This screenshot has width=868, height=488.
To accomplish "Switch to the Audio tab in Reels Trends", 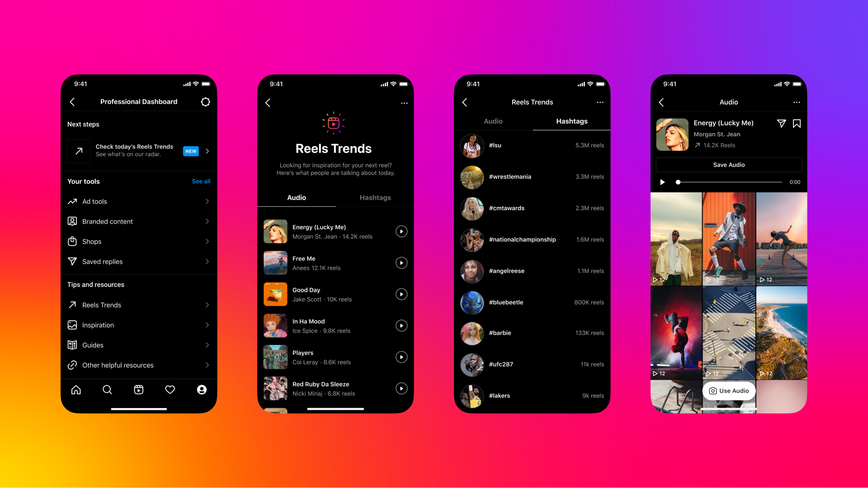I will click(493, 122).
